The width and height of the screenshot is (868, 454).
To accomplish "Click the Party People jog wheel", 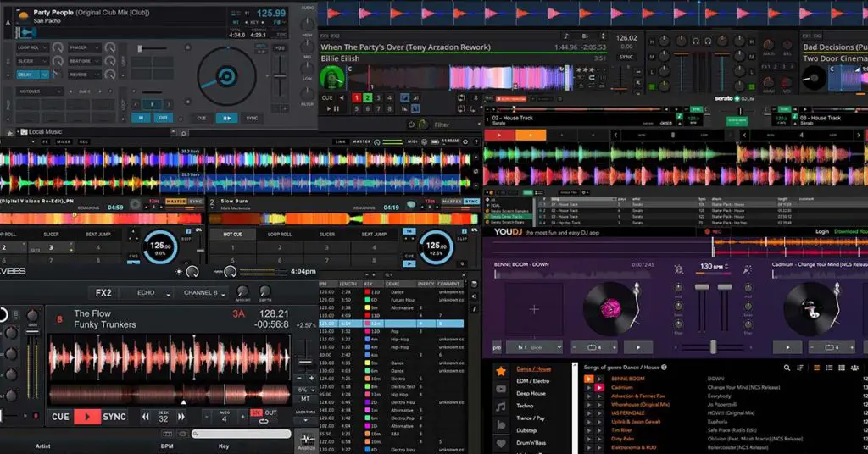I will tap(226, 76).
